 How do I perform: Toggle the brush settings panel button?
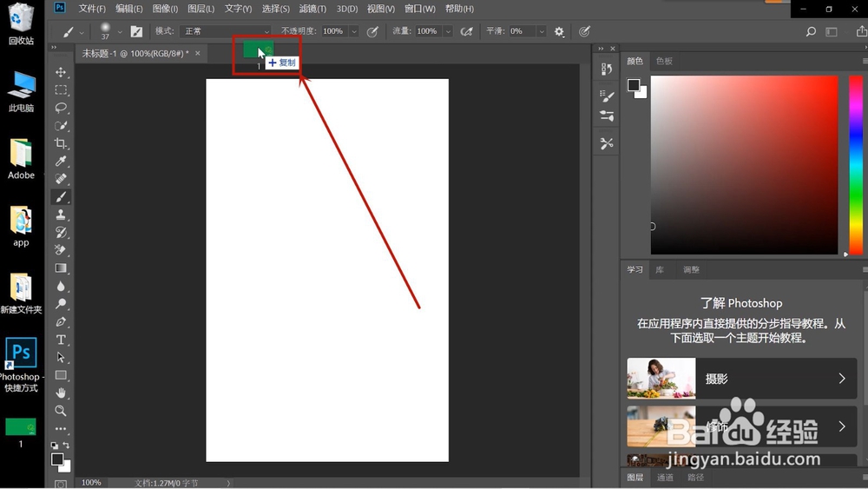coord(137,31)
